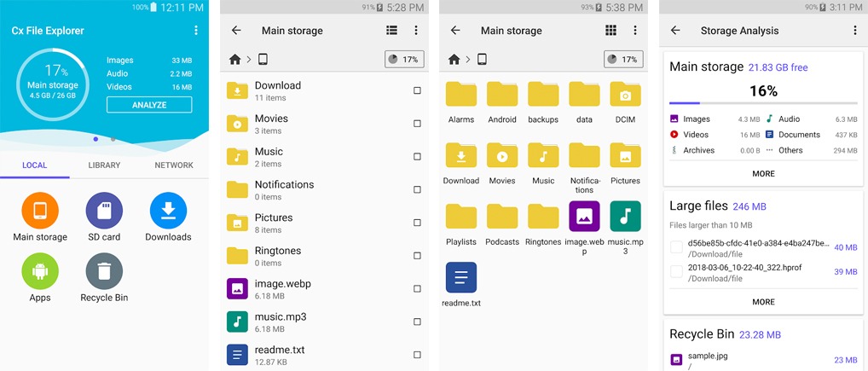Screen dimensions: 868x371
Task: Open overflow menu in Cx File Explorer header
Action: click(196, 31)
